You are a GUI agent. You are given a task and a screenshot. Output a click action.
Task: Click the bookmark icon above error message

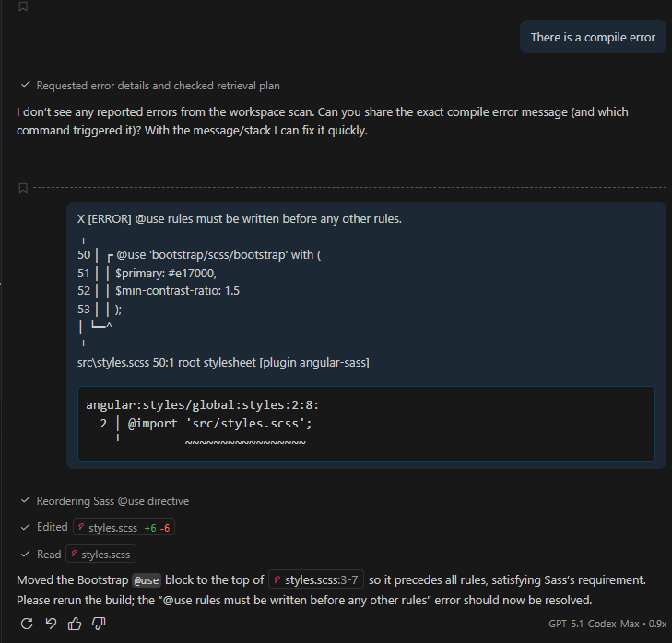pos(23,188)
